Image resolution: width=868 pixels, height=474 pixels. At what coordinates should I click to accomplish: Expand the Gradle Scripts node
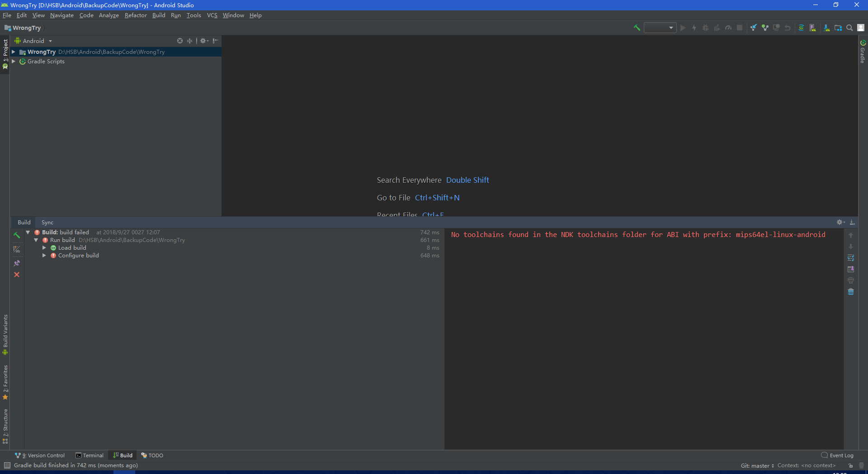(14, 62)
